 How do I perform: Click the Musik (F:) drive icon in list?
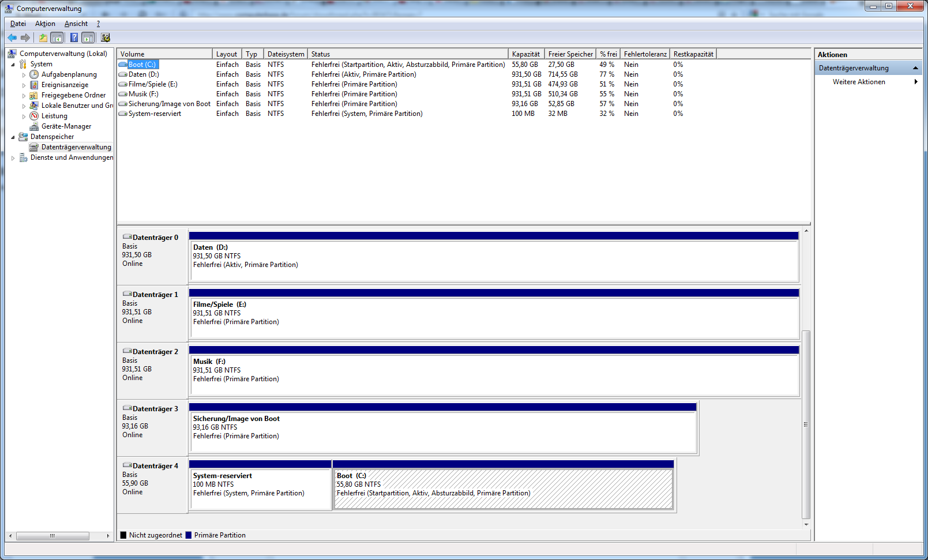click(123, 94)
